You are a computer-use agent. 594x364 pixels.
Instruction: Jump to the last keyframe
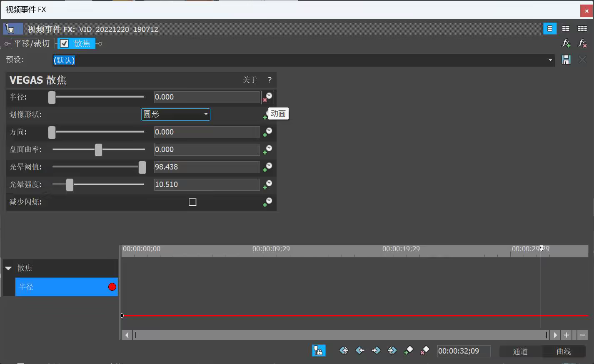392,351
